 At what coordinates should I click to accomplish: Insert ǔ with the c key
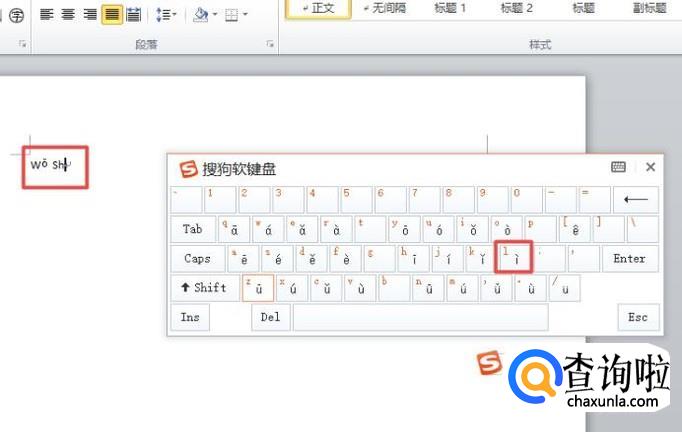tap(326, 288)
